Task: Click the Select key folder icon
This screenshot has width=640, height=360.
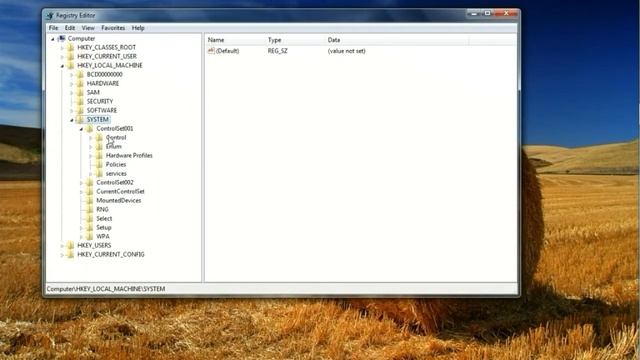Action: 90,218
